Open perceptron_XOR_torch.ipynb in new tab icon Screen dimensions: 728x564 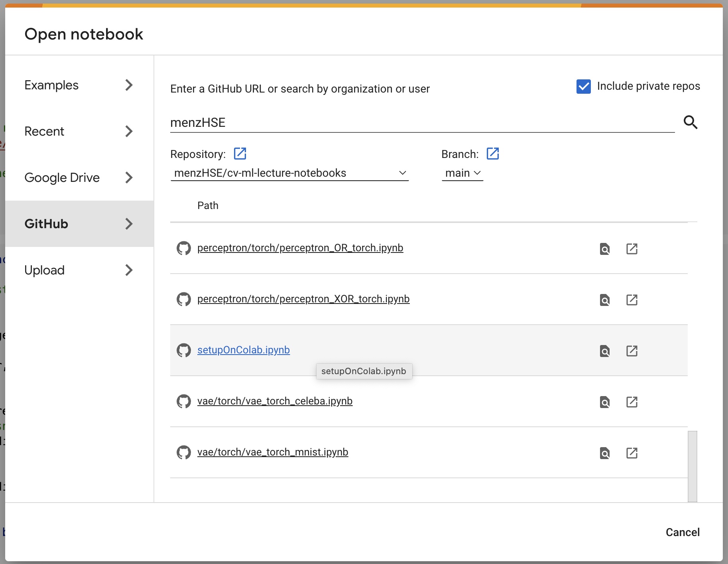pos(632,300)
